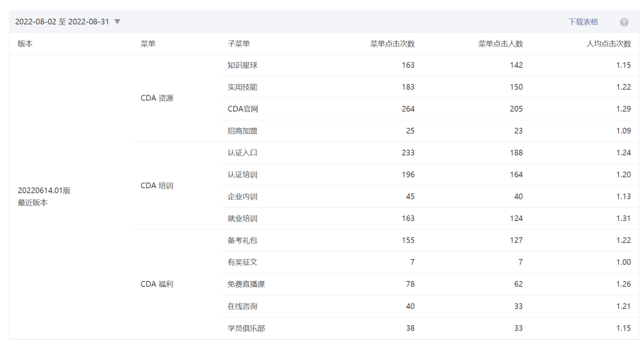644x346 pixels.
Task: Click the 学员俱乐部 submenu row
Action: point(429,328)
